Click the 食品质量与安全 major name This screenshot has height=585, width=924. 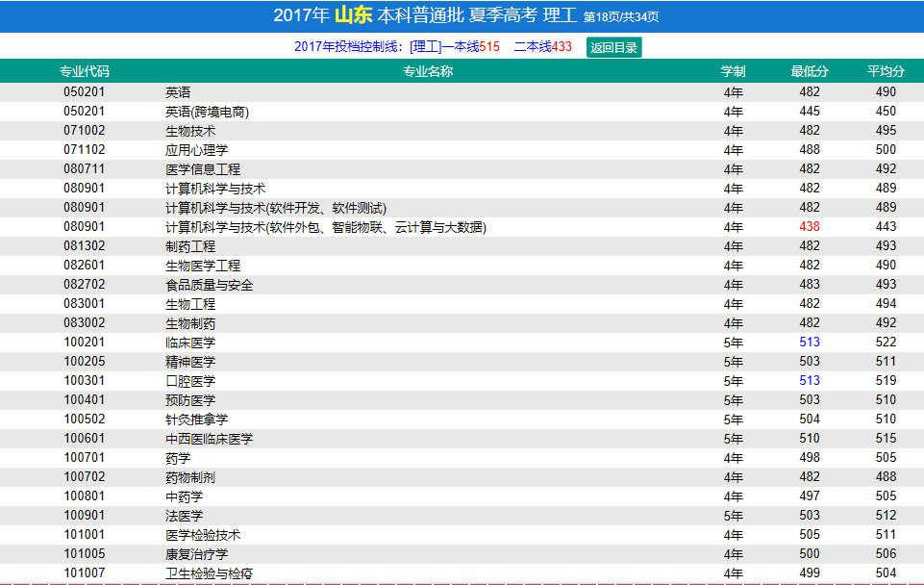coord(210,285)
